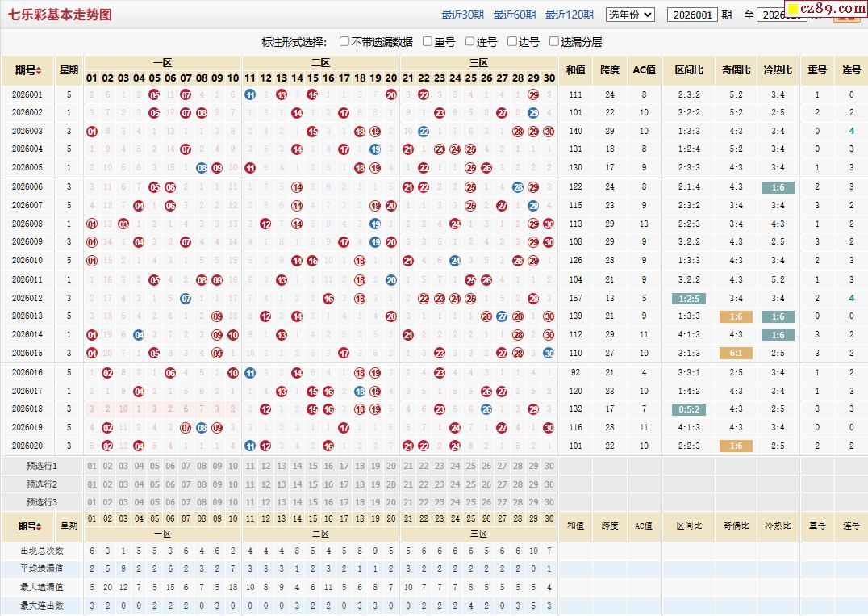Click sum value 157 in row 2026012
The width and height of the screenshot is (868, 616).
[576, 298]
